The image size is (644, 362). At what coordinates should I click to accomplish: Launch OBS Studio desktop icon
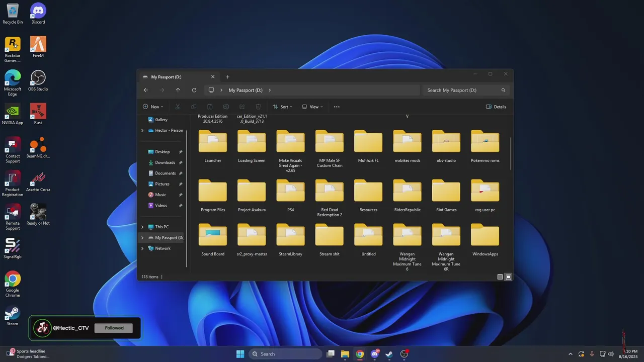38,81
